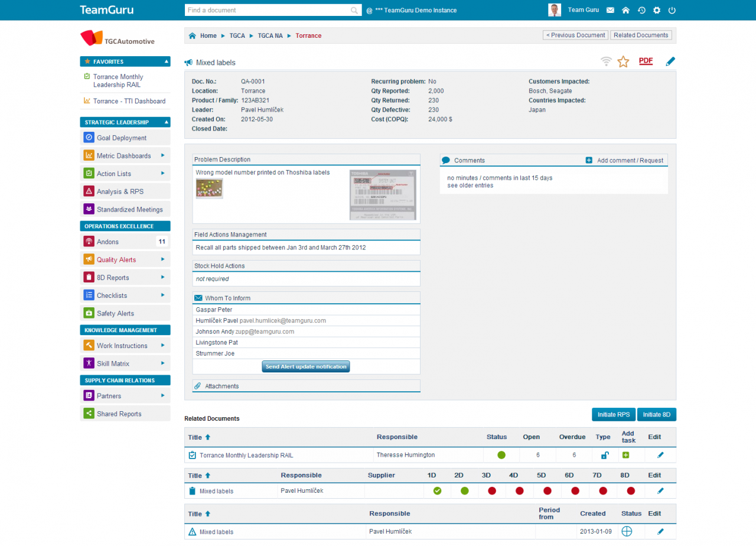Viewport: 756px width, 546px height.
Task: Click the pencil edit icon beside Mixed labels title
Action: [670, 61]
